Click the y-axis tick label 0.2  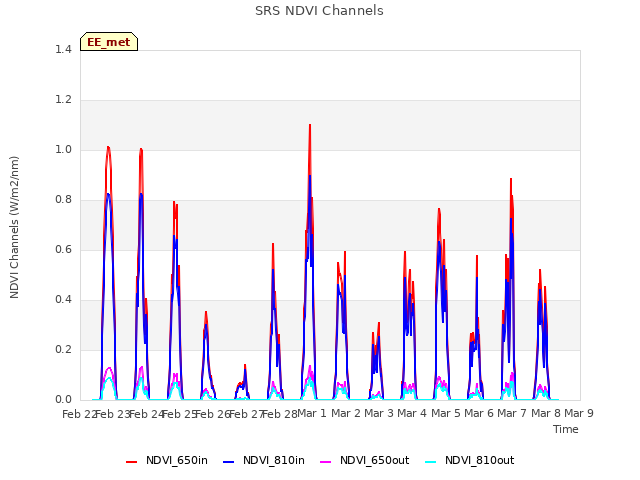click(63, 349)
